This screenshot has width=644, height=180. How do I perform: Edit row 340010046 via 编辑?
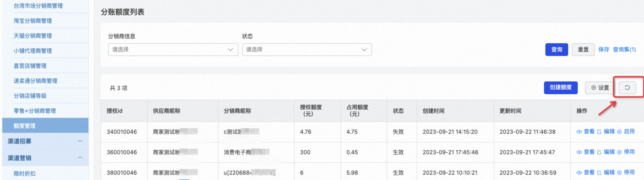click(606, 132)
